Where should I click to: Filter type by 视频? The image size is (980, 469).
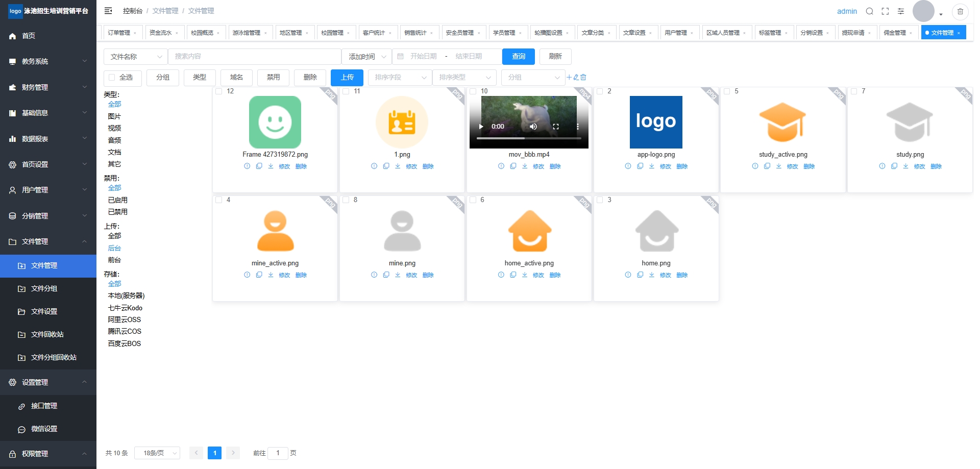tap(114, 128)
